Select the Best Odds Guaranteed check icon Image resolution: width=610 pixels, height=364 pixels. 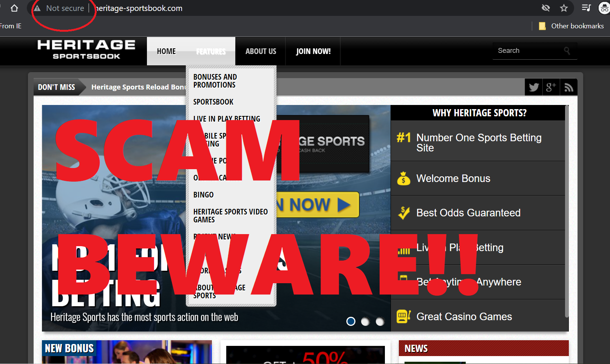point(404,213)
